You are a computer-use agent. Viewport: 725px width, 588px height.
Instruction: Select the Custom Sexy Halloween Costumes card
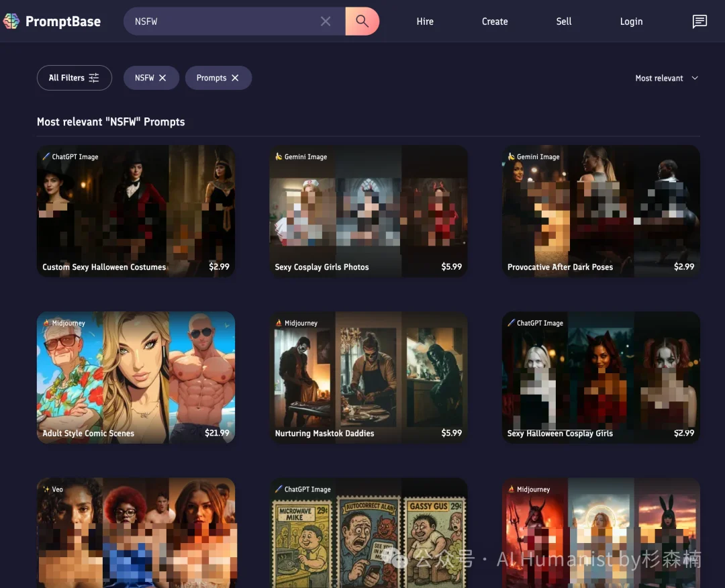pos(136,211)
